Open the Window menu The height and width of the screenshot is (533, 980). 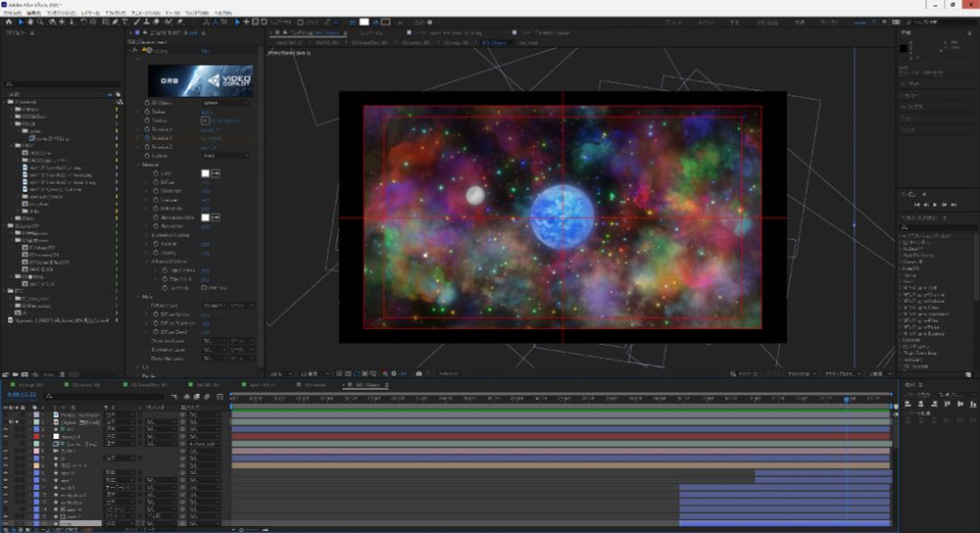tap(197, 13)
